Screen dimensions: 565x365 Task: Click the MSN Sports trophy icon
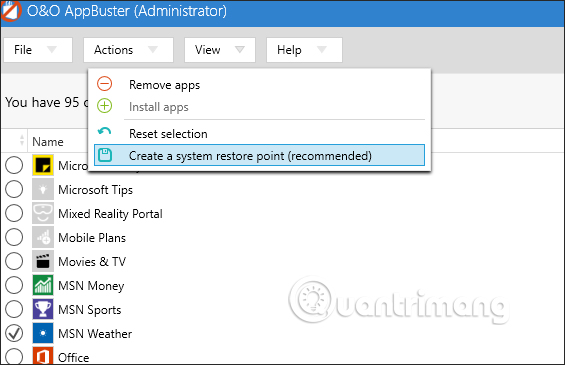tap(43, 309)
